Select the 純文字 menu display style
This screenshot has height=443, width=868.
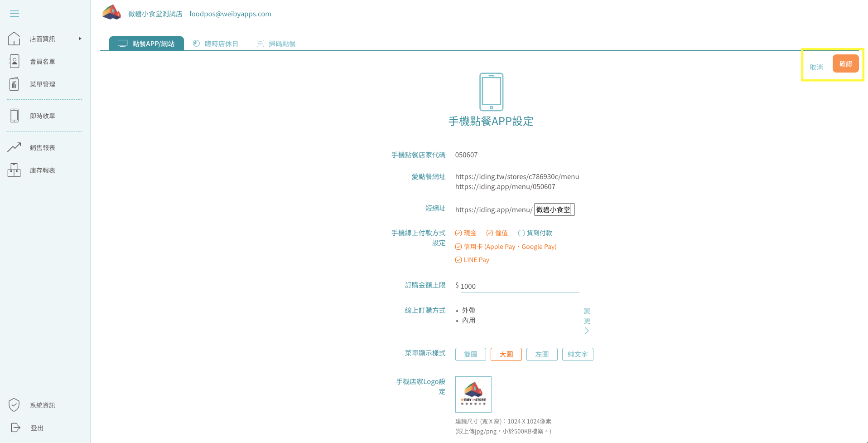[x=577, y=354]
